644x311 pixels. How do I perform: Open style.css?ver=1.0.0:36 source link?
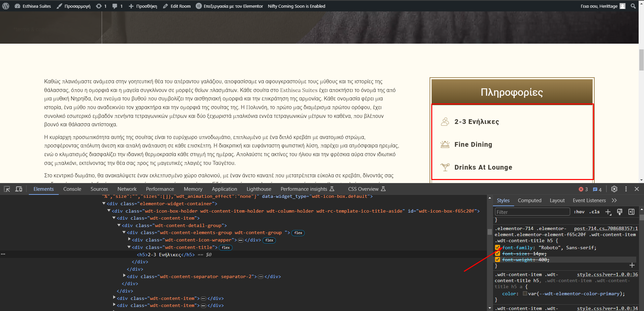607,275
